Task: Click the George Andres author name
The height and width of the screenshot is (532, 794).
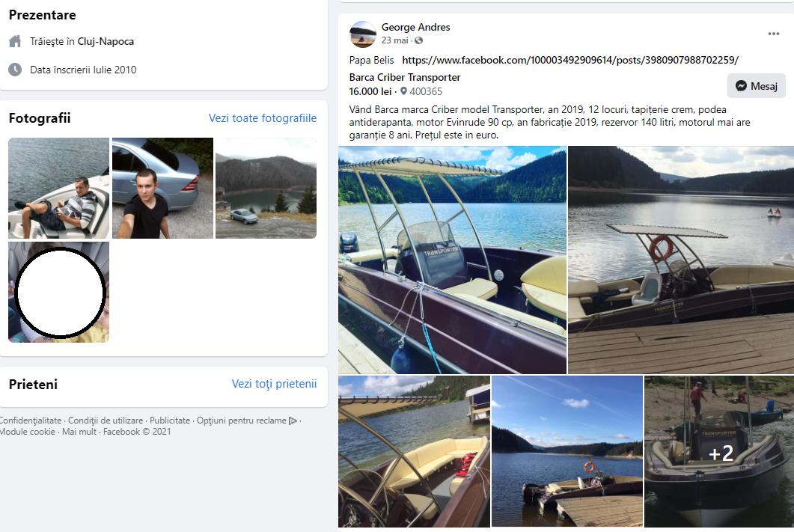Action: 415,27
